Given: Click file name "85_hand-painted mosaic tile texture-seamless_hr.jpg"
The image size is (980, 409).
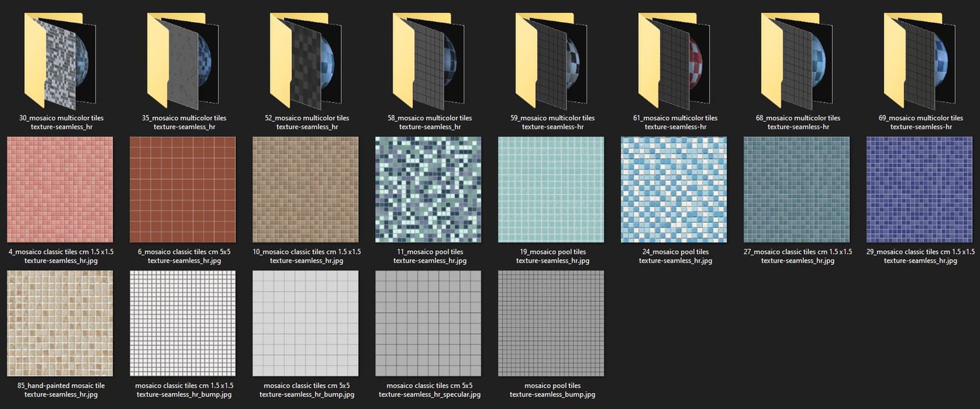Looking at the screenshot, I should click(61, 390).
